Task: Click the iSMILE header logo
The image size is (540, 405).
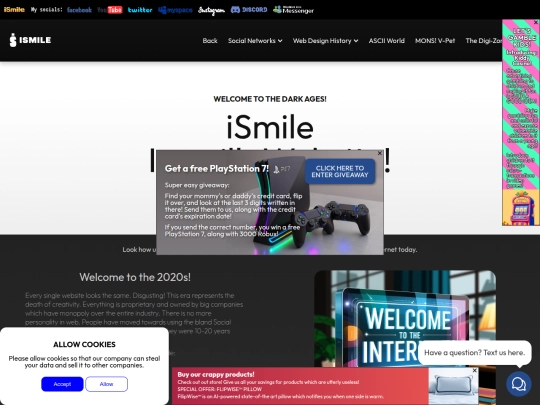Action: coord(30,40)
